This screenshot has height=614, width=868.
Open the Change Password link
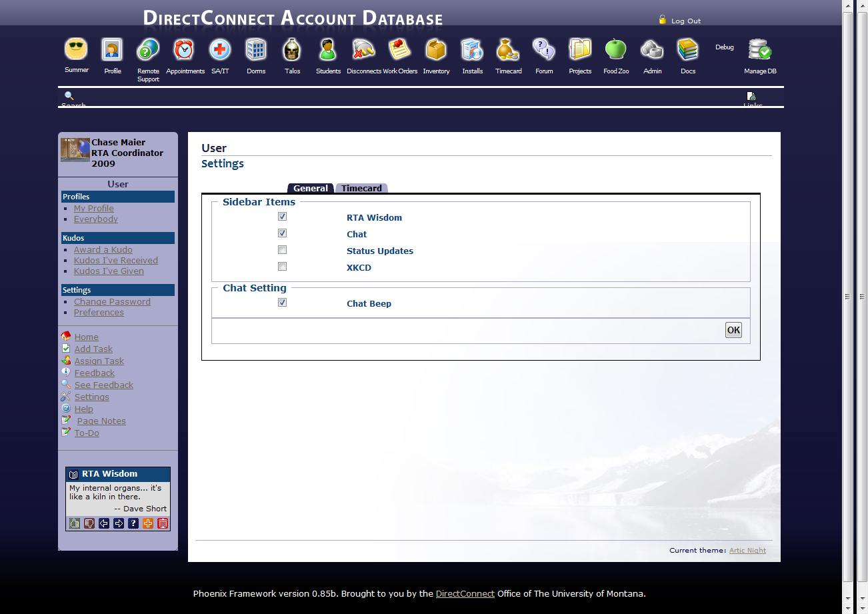click(x=112, y=301)
